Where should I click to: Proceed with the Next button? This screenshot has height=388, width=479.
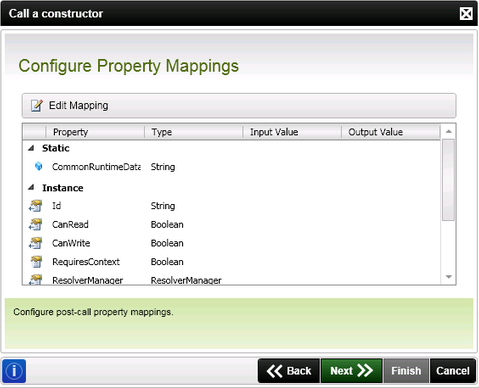click(x=351, y=371)
